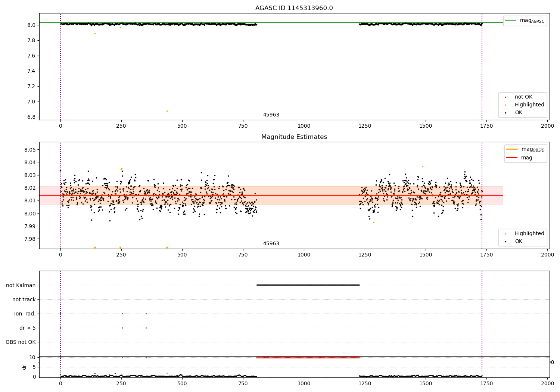
Task: Click the '7.8' y-tick in top plot
Action: tap(31, 40)
